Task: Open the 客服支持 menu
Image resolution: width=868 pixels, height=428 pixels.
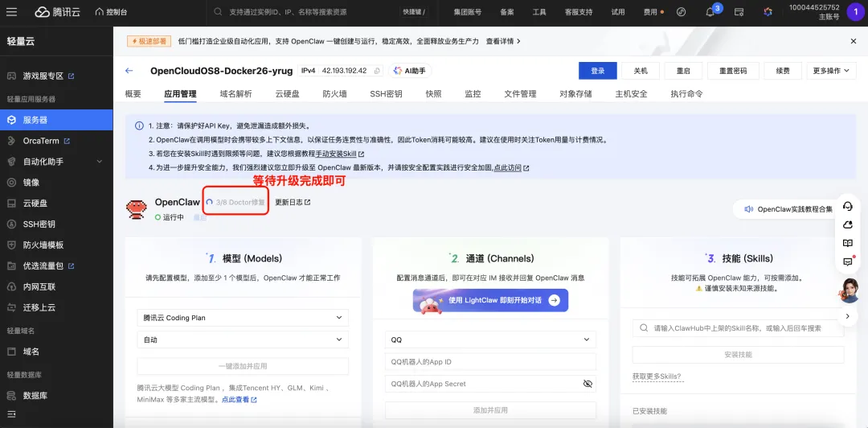Action: click(579, 11)
